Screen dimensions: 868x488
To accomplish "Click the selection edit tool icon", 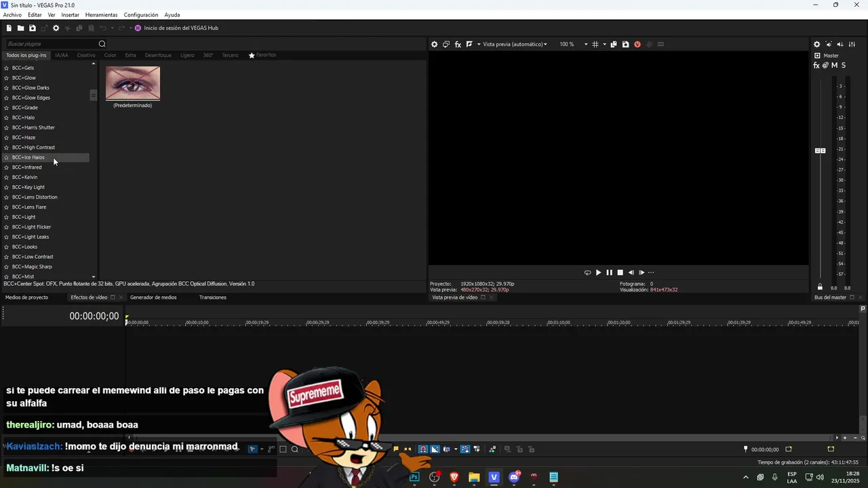I will pos(252,449).
